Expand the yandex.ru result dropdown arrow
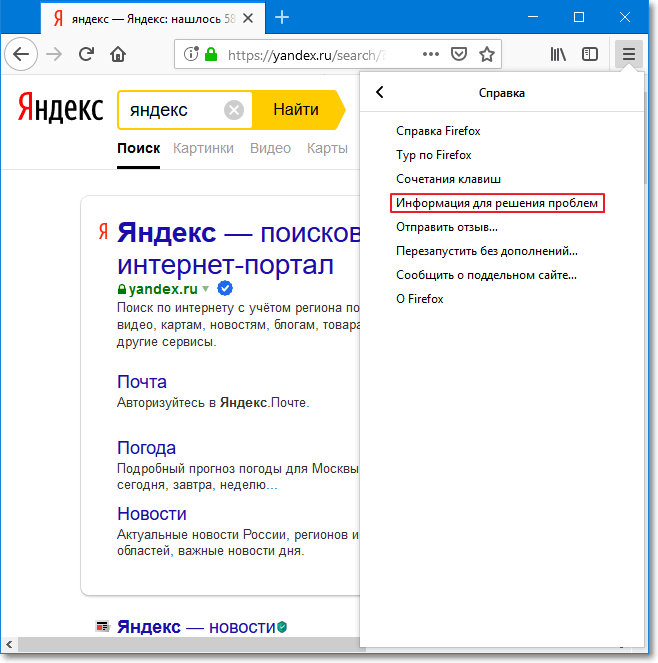This screenshot has height=663, width=658. point(206,289)
